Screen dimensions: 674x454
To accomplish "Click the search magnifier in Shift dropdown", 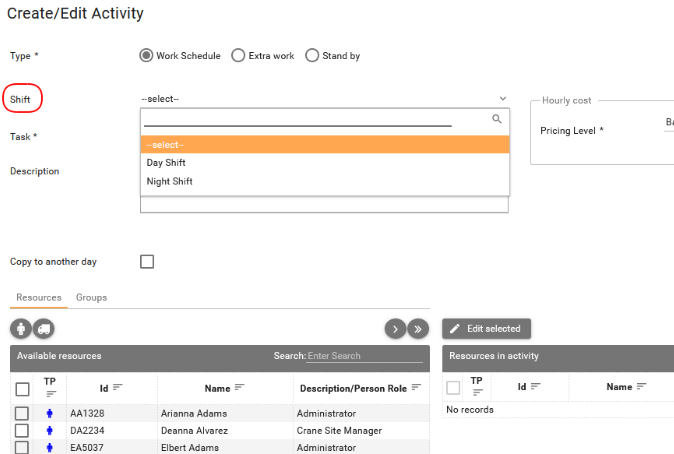I will coord(496,119).
